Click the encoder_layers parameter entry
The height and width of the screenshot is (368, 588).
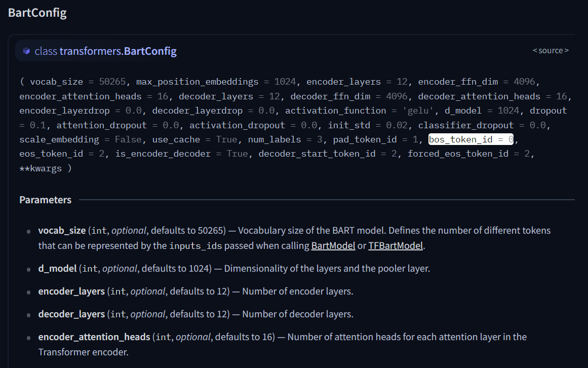[x=70, y=291]
